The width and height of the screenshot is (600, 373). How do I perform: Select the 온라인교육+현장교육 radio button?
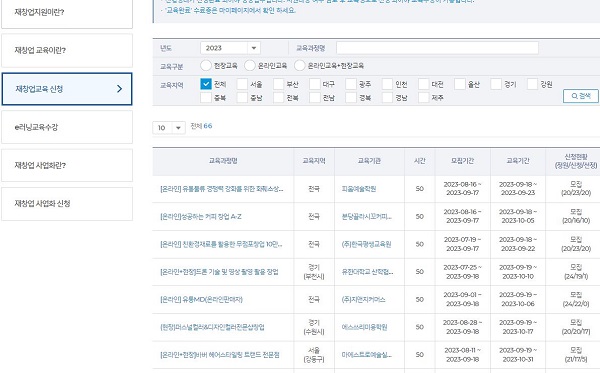(300, 66)
